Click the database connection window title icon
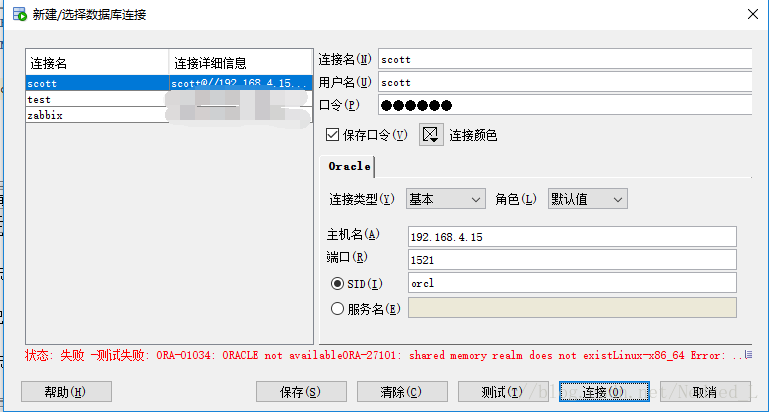The width and height of the screenshot is (769, 412). tap(20, 14)
